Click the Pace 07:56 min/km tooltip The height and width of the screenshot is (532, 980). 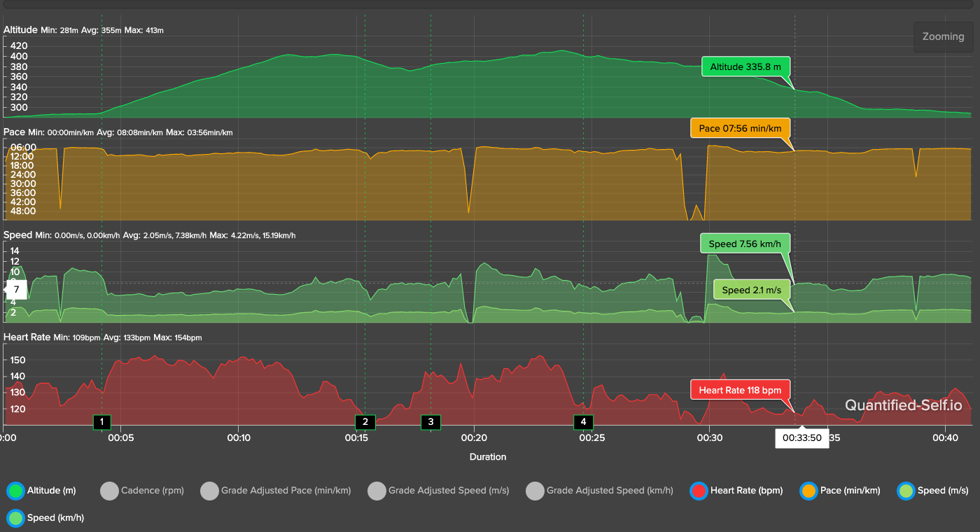(x=740, y=128)
